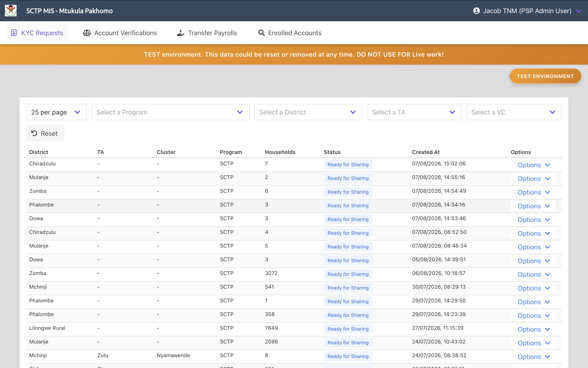Switch to Account Verifications tab
This screenshot has height=368, width=588.
coord(120,33)
